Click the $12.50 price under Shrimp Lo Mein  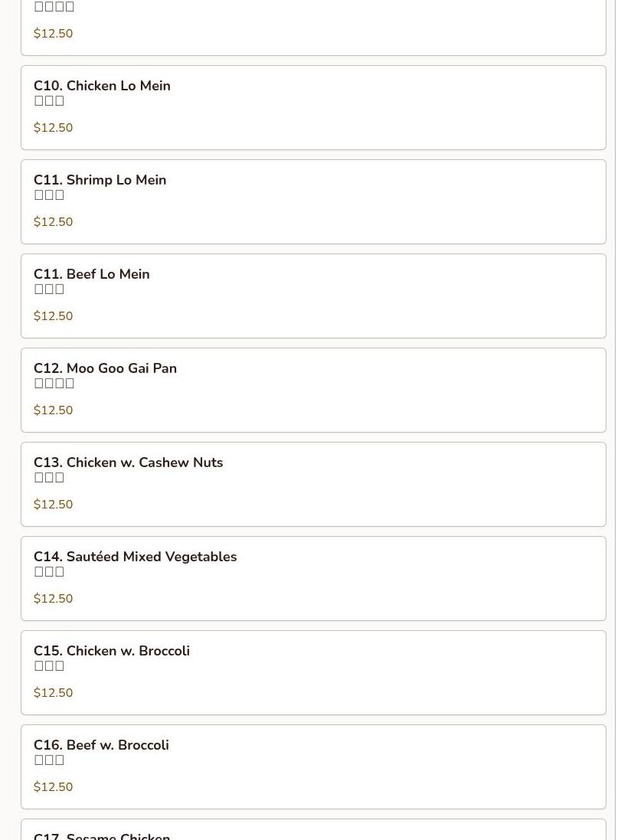53,222
